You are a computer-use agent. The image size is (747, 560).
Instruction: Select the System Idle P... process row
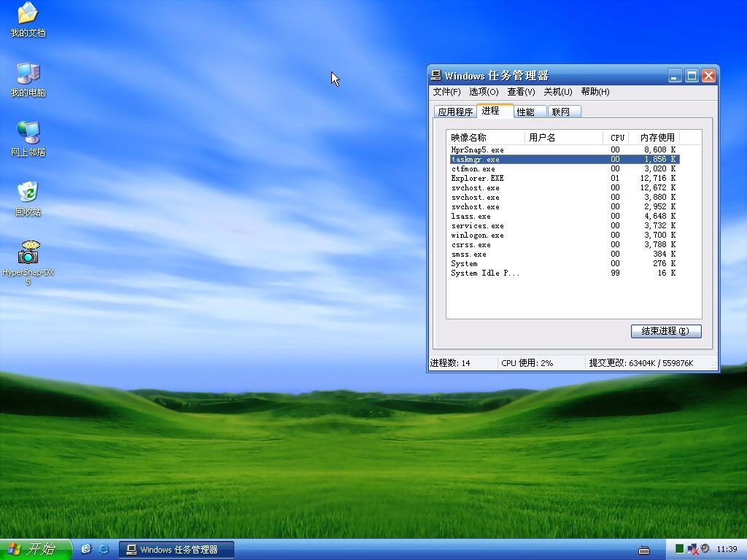tap(565, 273)
